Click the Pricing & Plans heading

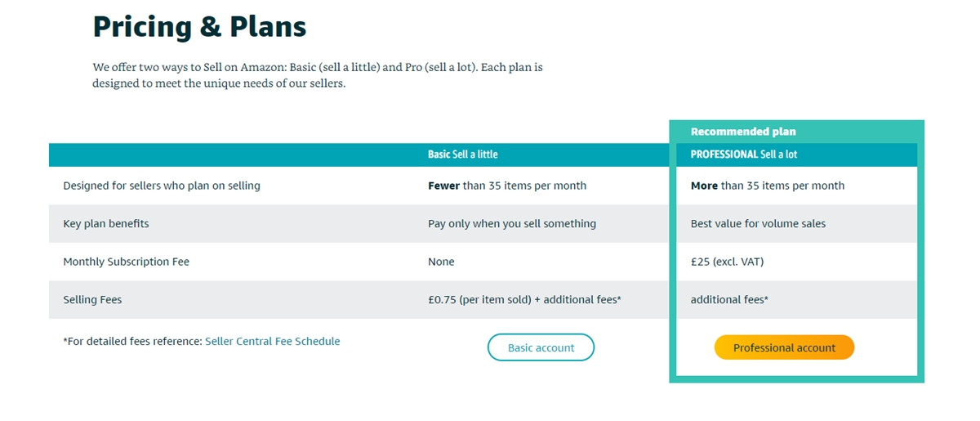199,27
